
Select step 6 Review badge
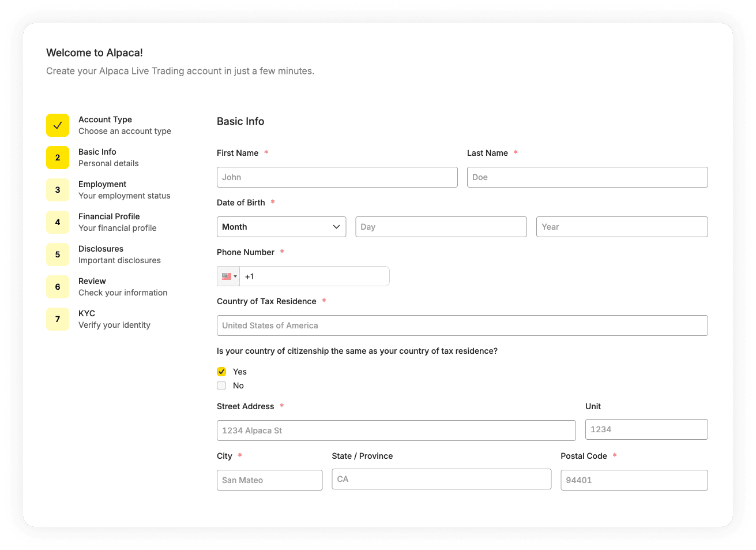pyautogui.click(x=58, y=287)
